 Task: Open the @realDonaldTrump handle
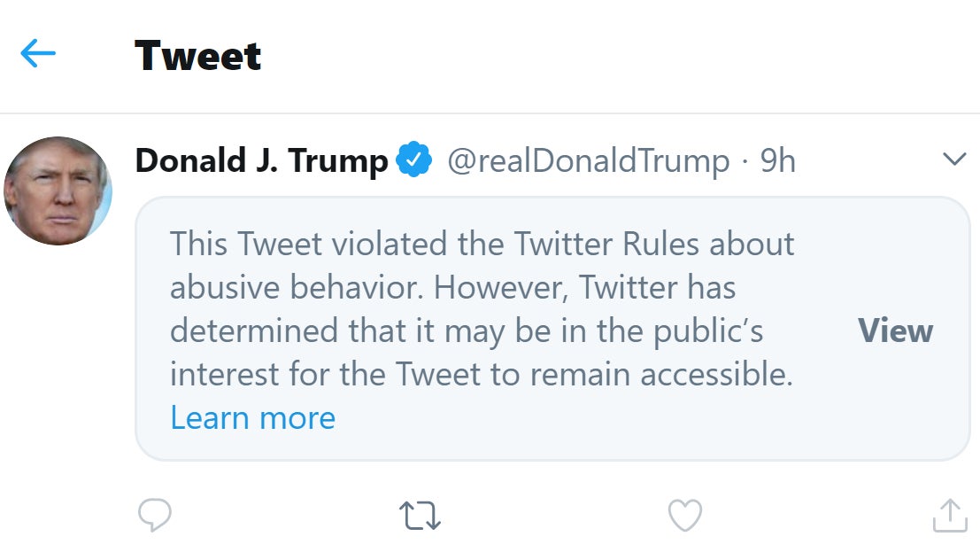click(588, 160)
